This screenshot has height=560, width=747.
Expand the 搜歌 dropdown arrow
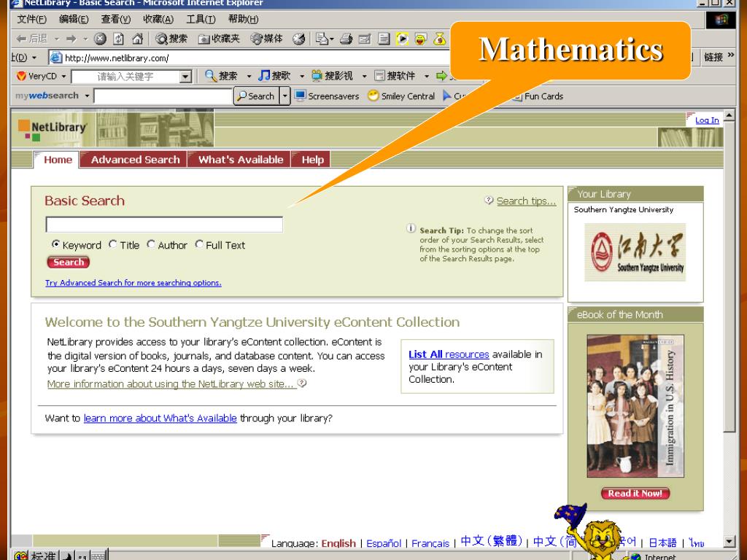(301, 76)
